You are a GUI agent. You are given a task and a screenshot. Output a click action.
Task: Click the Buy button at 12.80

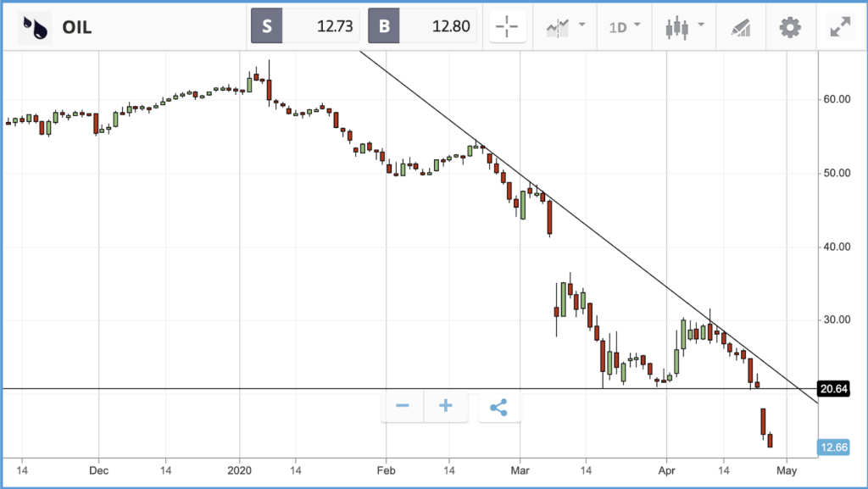422,26
